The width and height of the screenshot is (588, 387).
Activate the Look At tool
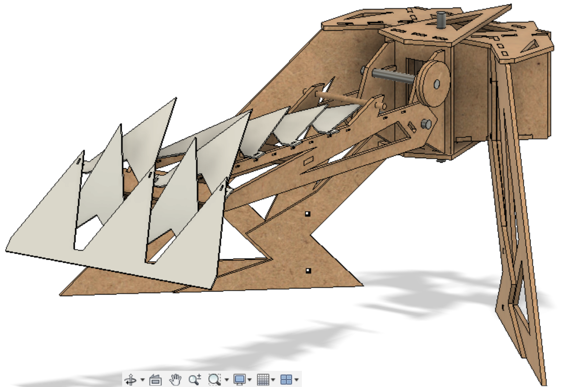pos(155,379)
